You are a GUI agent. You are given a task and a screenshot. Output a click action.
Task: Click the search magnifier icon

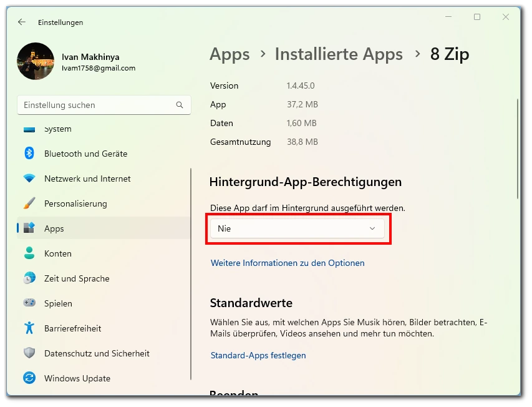click(x=180, y=105)
